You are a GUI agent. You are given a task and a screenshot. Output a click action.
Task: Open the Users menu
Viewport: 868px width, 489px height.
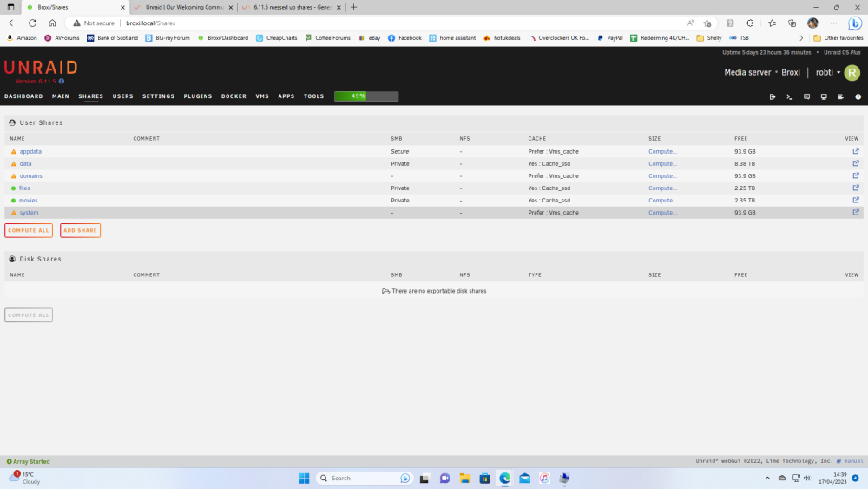pos(123,96)
